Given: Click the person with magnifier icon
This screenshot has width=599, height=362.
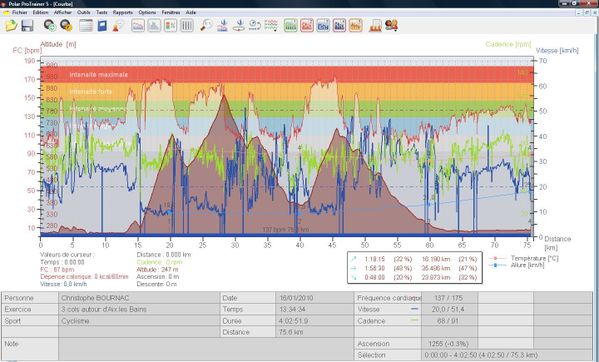Looking at the screenshot, I should [118, 26].
